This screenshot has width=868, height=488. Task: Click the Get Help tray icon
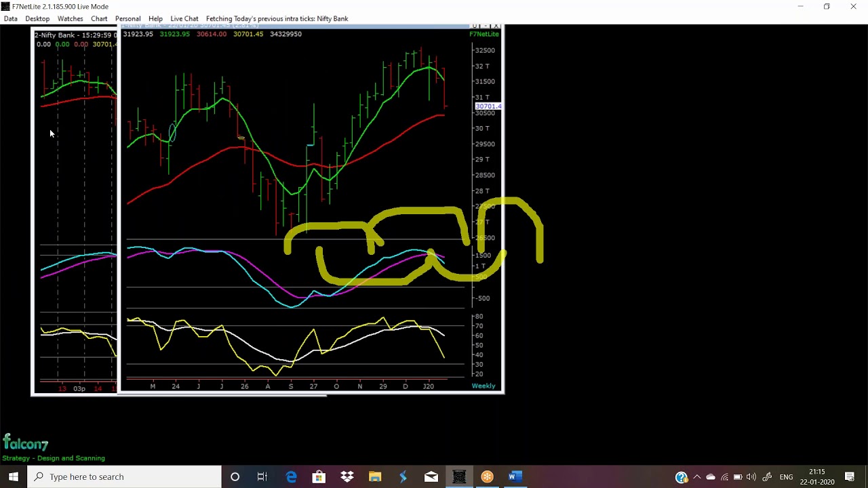682,477
